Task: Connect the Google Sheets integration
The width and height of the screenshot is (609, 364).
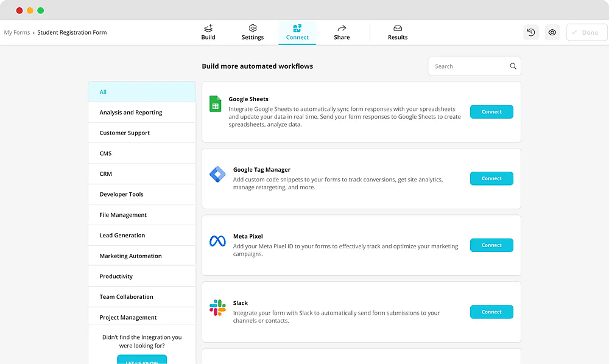Action: (x=491, y=112)
